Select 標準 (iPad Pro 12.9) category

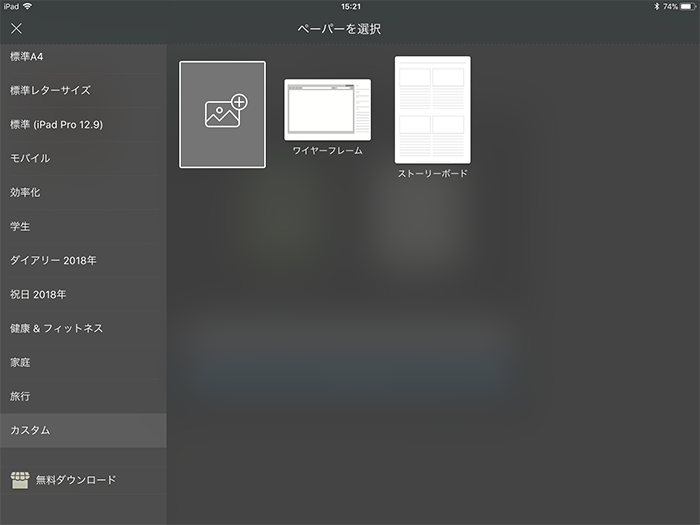click(83, 125)
